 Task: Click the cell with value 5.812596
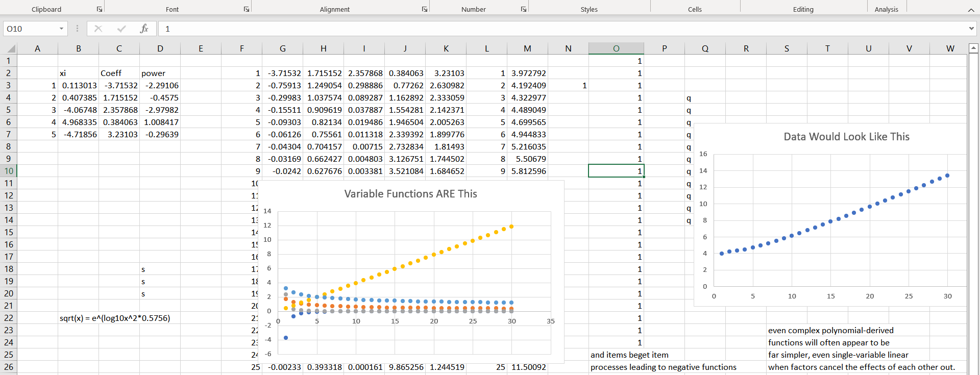527,171
